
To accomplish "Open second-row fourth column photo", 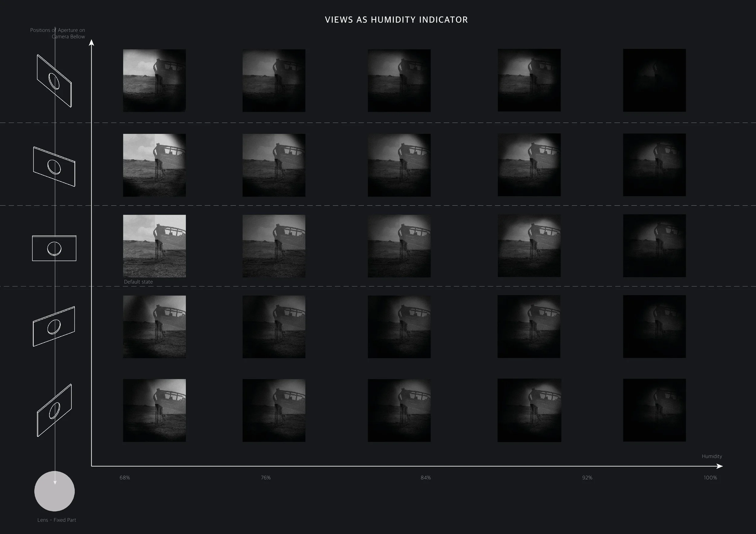I will click(529, 164).
